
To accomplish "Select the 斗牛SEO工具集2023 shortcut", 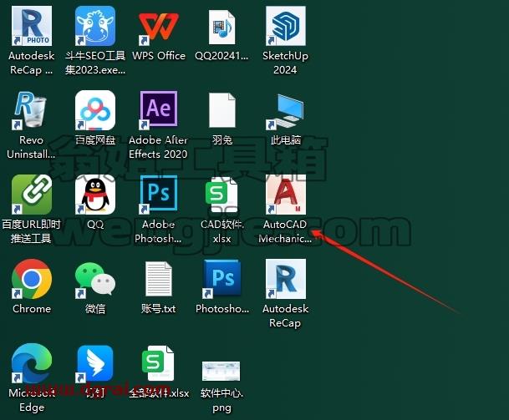I will (x=95, y=26).
